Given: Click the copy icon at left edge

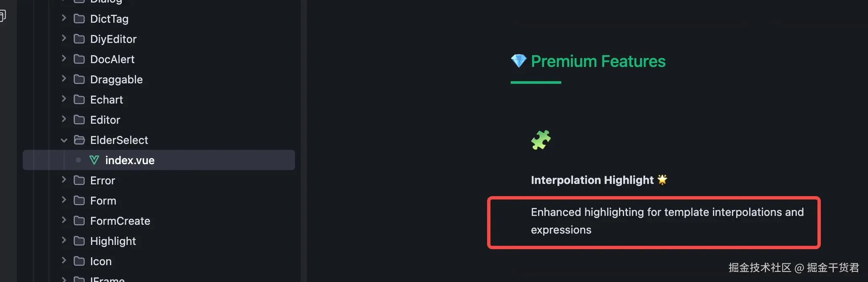Looking at the screenshot, I should 3,16.
